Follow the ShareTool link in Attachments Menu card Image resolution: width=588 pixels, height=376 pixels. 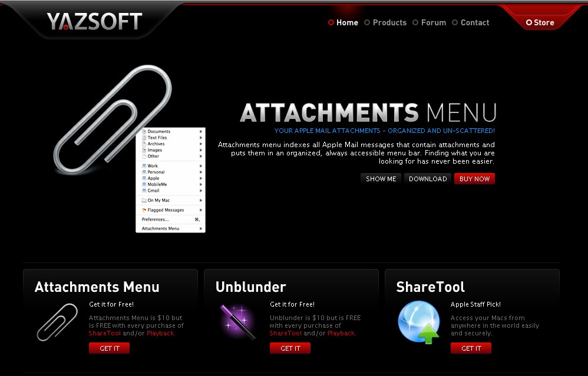click(105, 333)
